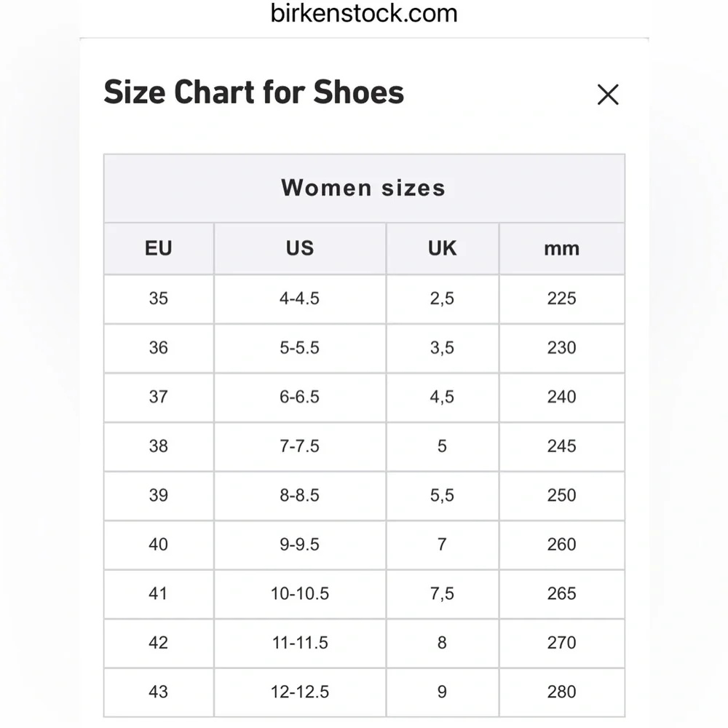The height and width of the screenshot is (728, 728).
Task: Select the Women sizes table header
Action: pyautogui.click(x=363, y=188)
